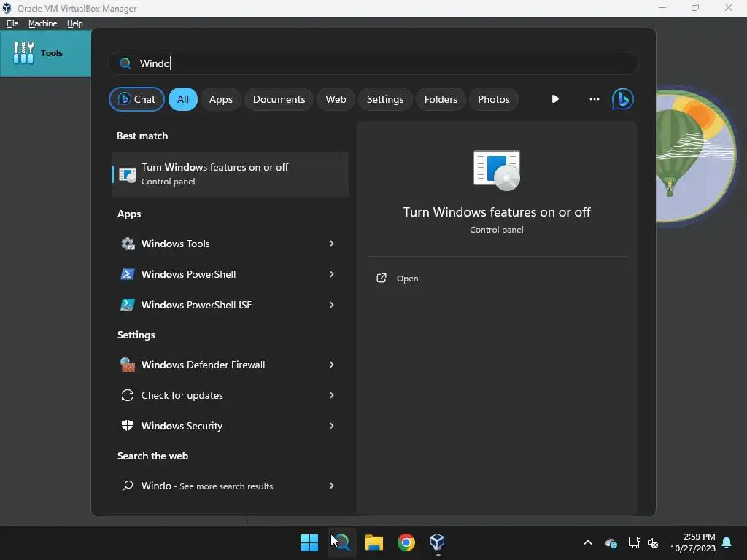Show hidden system tray icons
Screen dimensions: 747x560
pos(588,542)
